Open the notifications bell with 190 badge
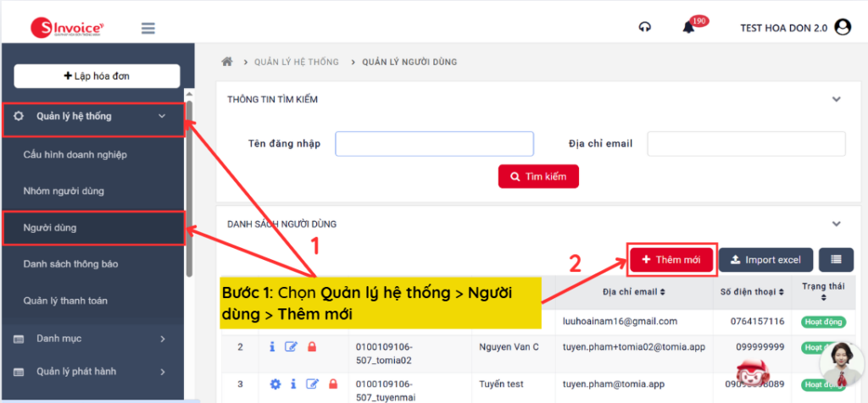 point(689,28)
